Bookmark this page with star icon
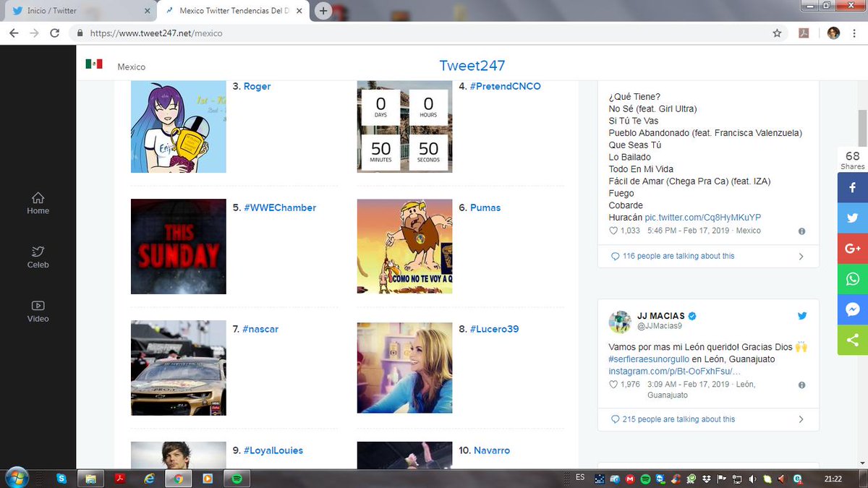Image resolution: width=868 pixels, height=488 pixels. [777, 33]
